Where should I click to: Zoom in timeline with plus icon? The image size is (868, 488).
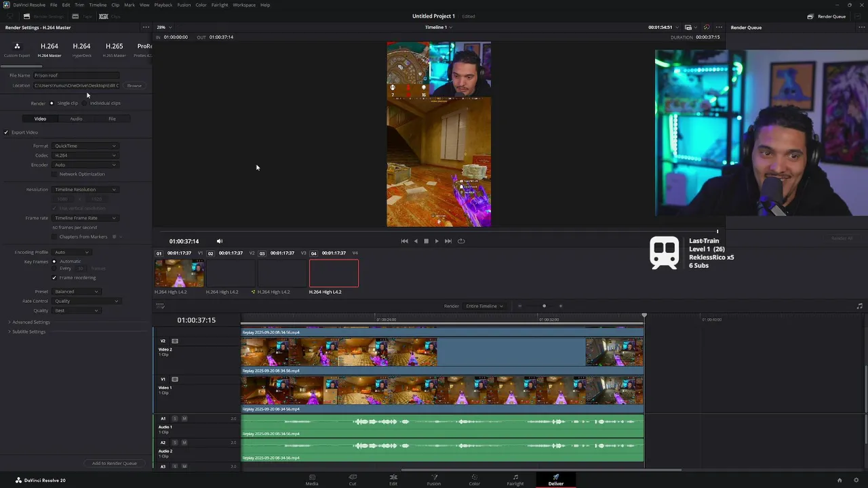click(x=561, y=306)
